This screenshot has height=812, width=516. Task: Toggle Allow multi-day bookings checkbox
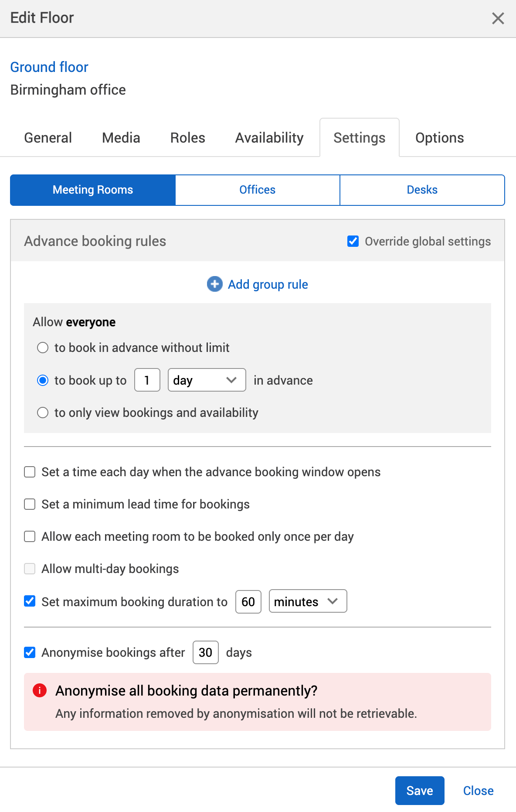tap(30, 569)
